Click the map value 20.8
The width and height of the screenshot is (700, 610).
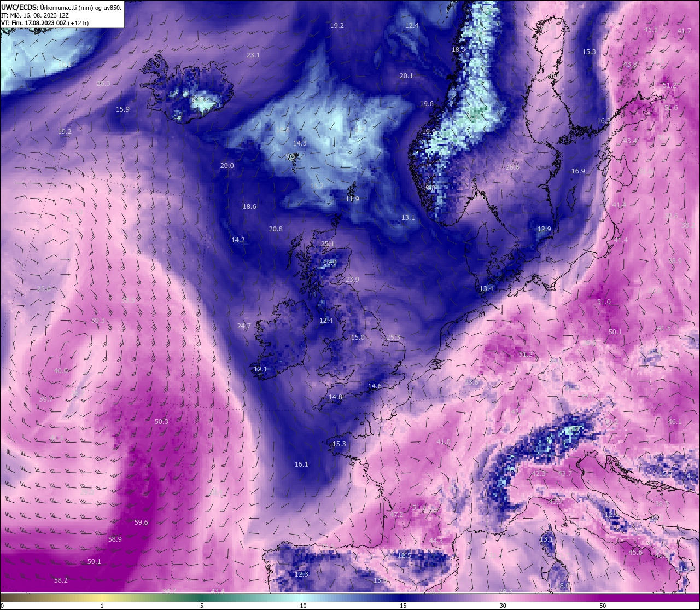276,229
